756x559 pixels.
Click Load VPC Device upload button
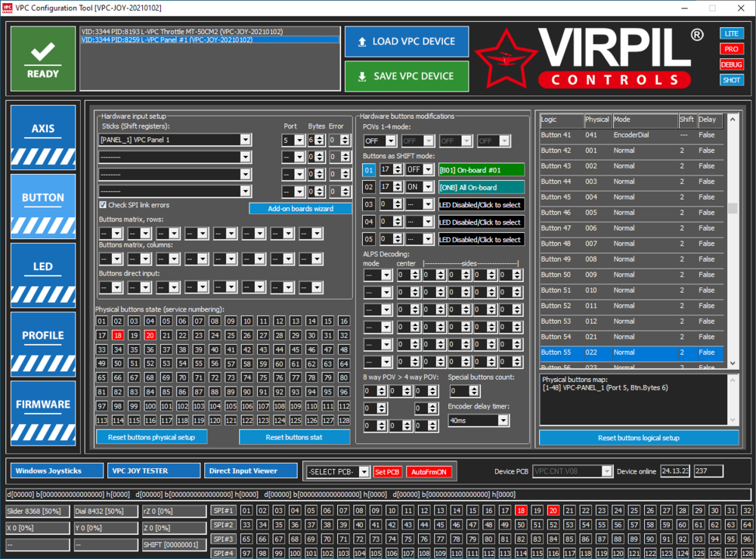point(407,42)
